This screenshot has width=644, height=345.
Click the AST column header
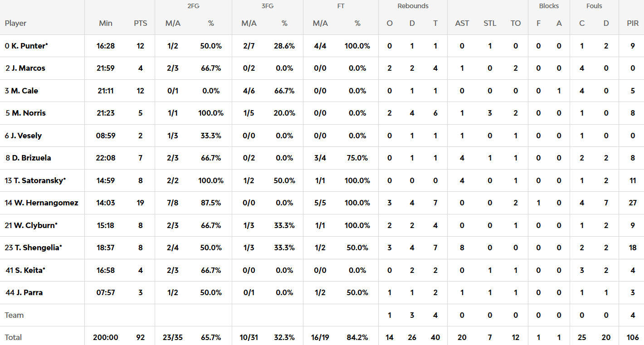click(x=462, y=23)
